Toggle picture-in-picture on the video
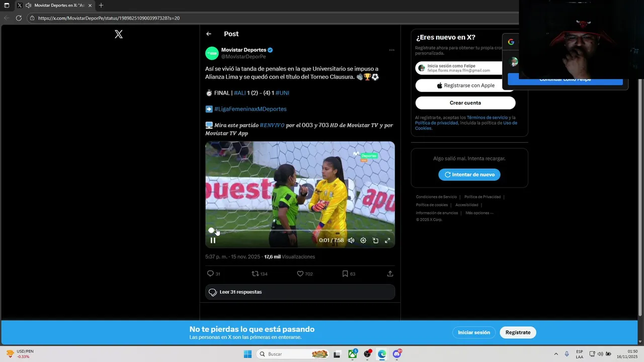Viewport: 644px width, 362px height. click(x=375, y=240)
